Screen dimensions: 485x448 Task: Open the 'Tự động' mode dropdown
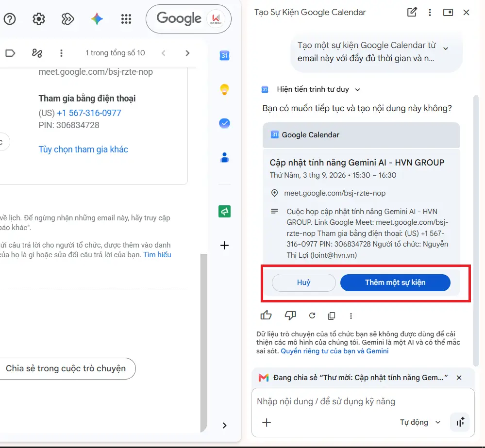coord(420,422)
